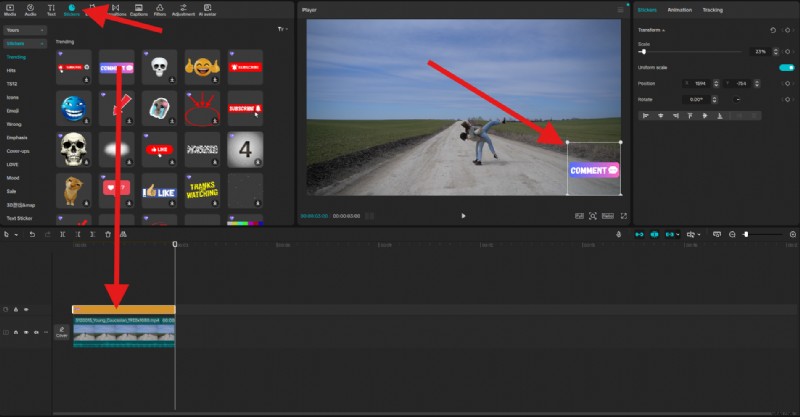Click the Scale value stepper

click(776, 52)
